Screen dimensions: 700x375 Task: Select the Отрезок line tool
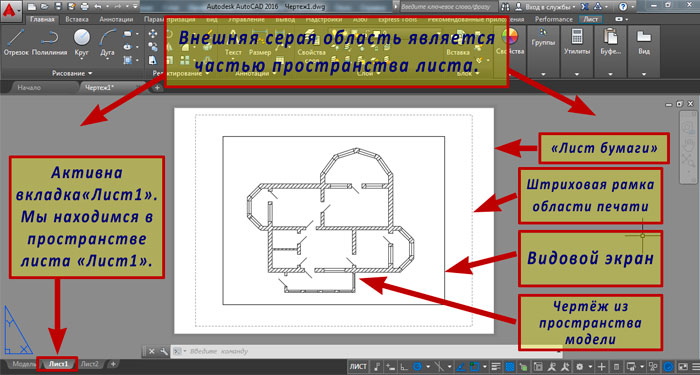pos(16,43)
